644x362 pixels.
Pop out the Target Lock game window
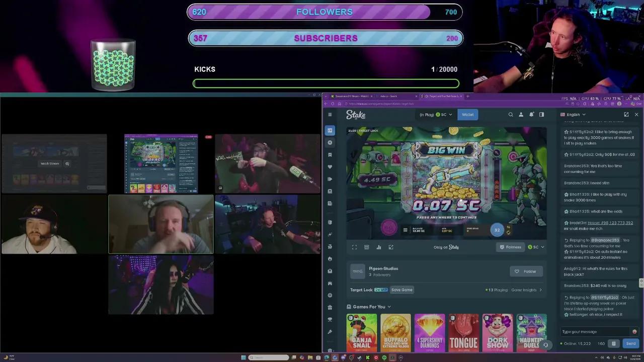(391, 247)
